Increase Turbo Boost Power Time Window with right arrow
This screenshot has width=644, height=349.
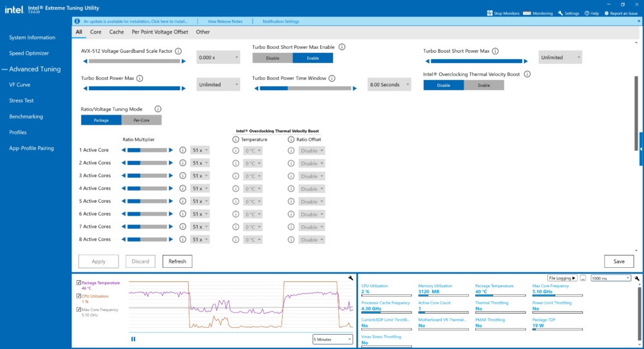pyautogui.click(x=355, y=88)
